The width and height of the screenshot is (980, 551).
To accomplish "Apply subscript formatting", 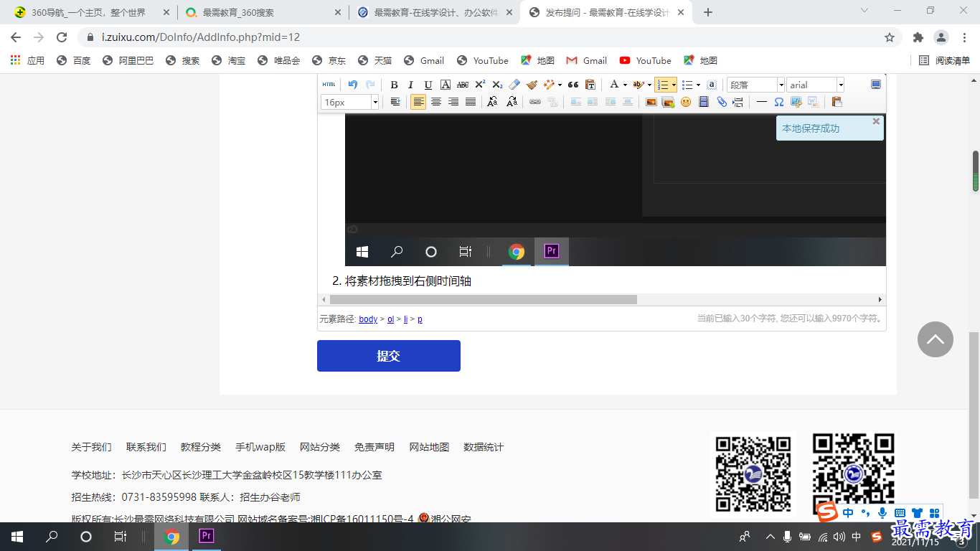I will (497, 85).
